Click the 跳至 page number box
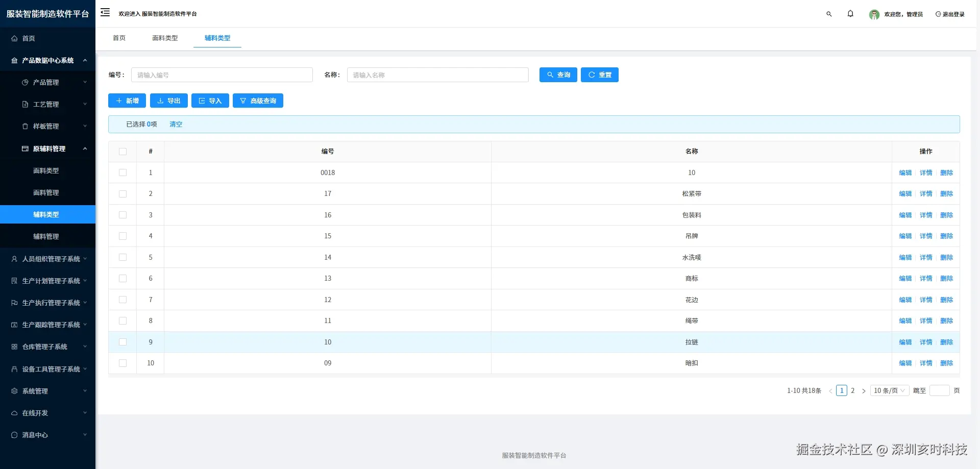980x469 pixels. point(940,390)
